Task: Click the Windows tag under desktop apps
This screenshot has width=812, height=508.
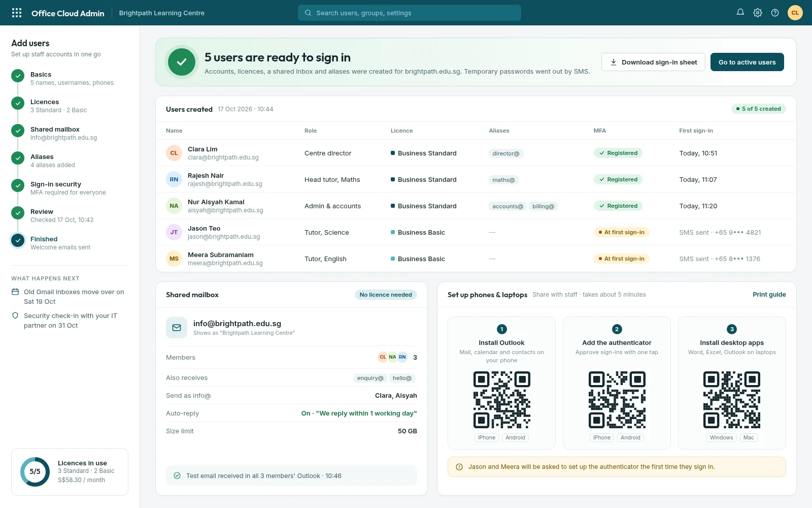Action: click(x=721, y=437)
